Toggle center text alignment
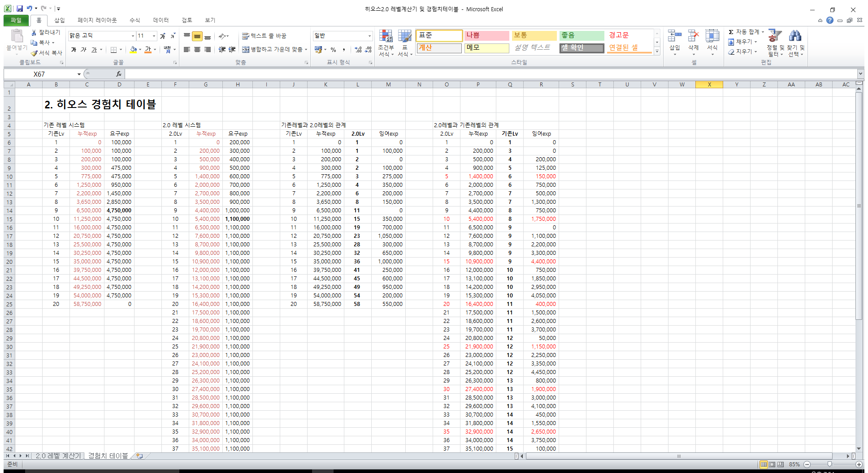Image resolution: width=868 pixels, height=473 pixels. pyautogui.click(x=197, y=49)
